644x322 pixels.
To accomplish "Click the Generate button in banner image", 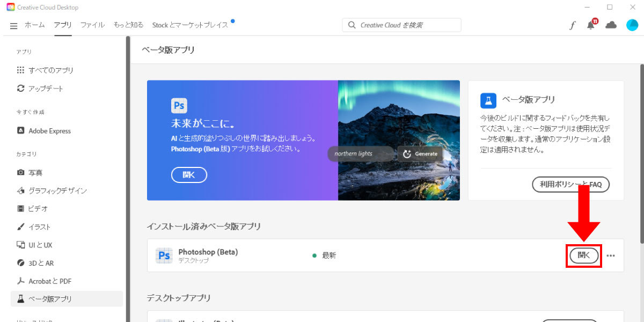I will [420, 153].
